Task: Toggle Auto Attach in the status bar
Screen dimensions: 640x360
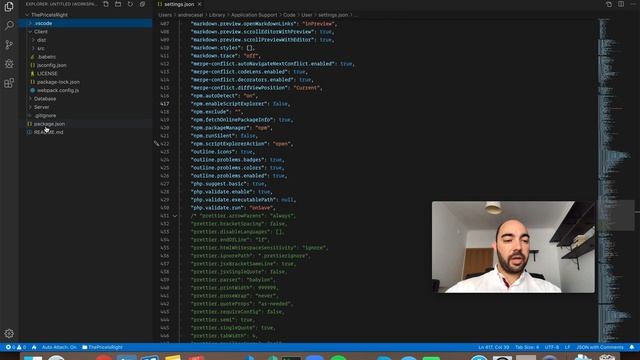Action: [x=59, y=347]
